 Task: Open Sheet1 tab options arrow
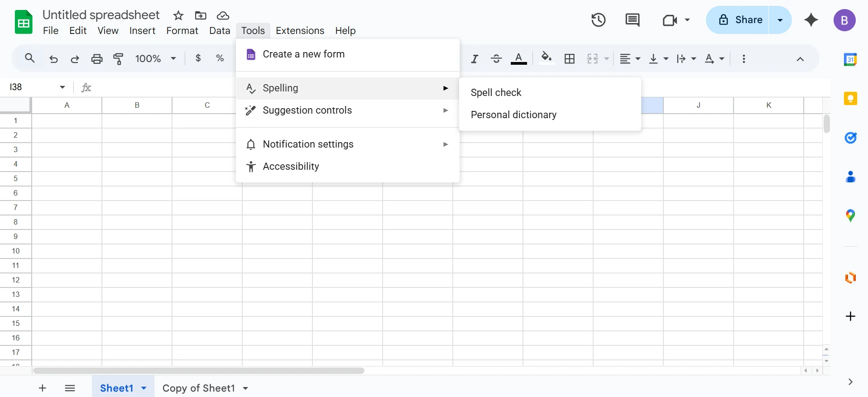[144, 388]
